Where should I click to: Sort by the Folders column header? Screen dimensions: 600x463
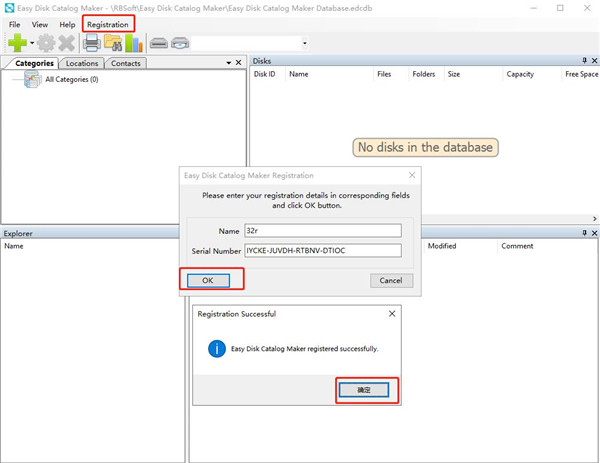pos(424,74)
